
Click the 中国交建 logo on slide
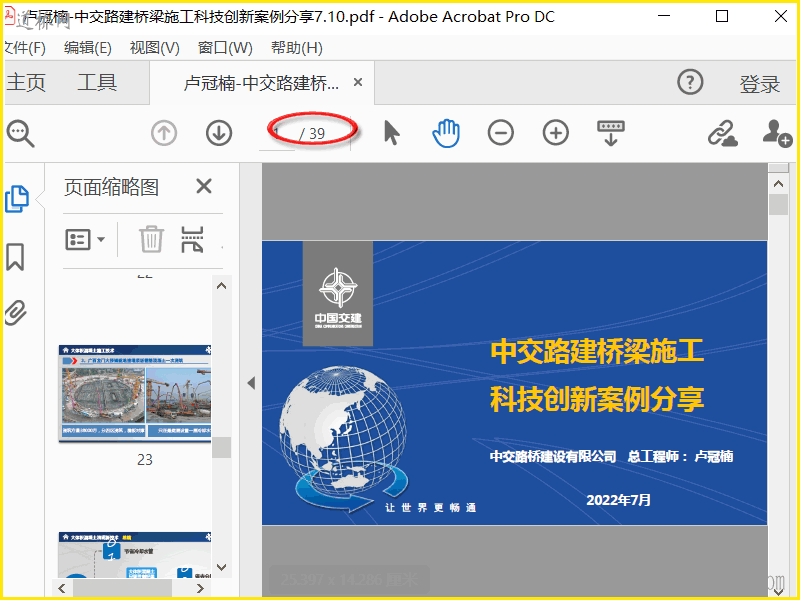[338, 294]
